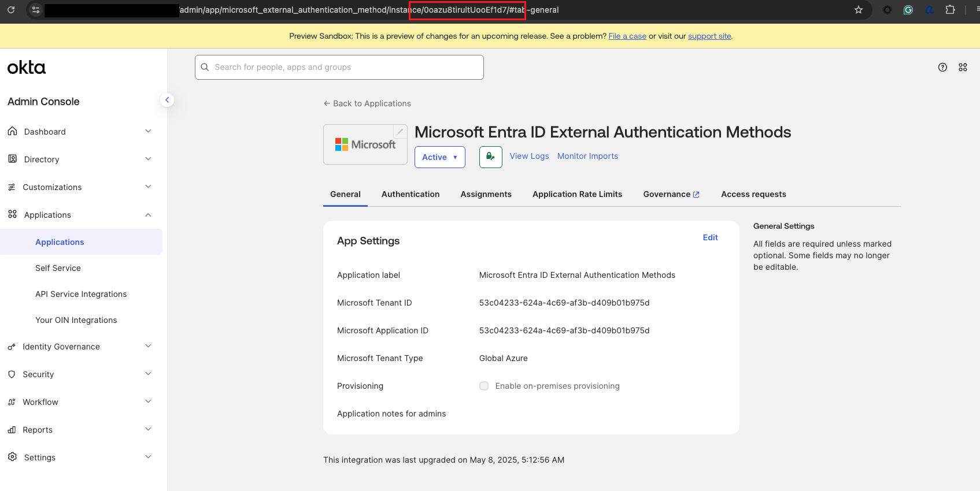Visit the support site link
Screen dimensions: 980x491
(x=709, y=36)
